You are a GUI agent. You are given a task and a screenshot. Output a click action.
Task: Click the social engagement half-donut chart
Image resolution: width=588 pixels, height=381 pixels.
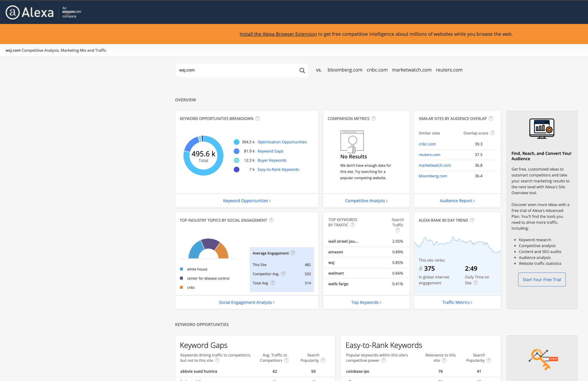(x=209, y=249)
